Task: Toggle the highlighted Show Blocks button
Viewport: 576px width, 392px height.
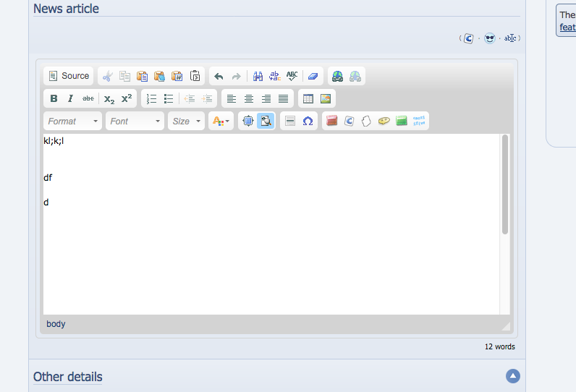Action: point(266,121)
